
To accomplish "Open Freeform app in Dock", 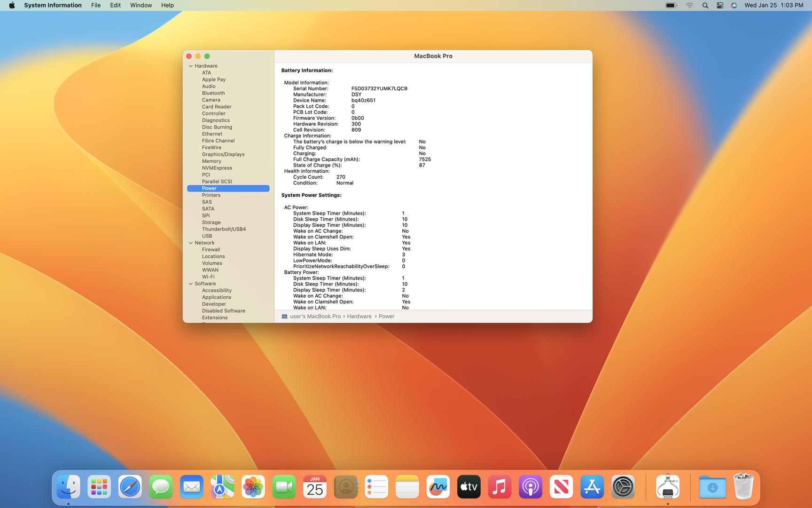I will (x=438, y=487).
